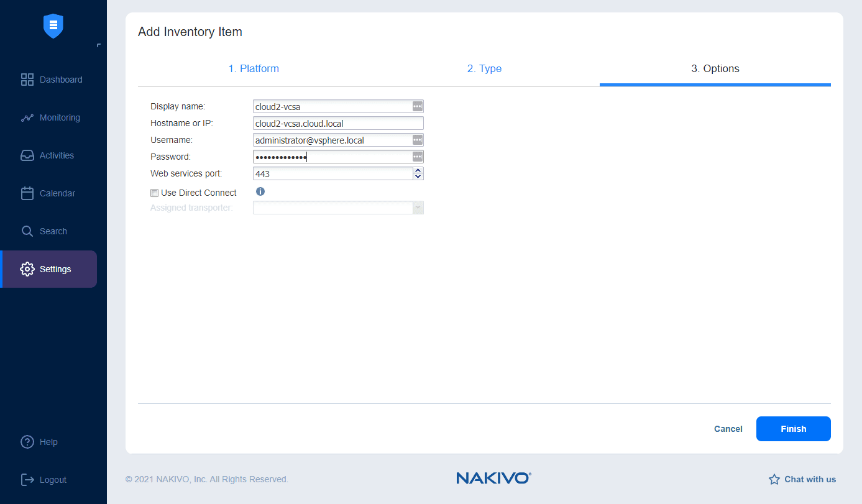Go back to the 1. Platform step

(254, 68)
